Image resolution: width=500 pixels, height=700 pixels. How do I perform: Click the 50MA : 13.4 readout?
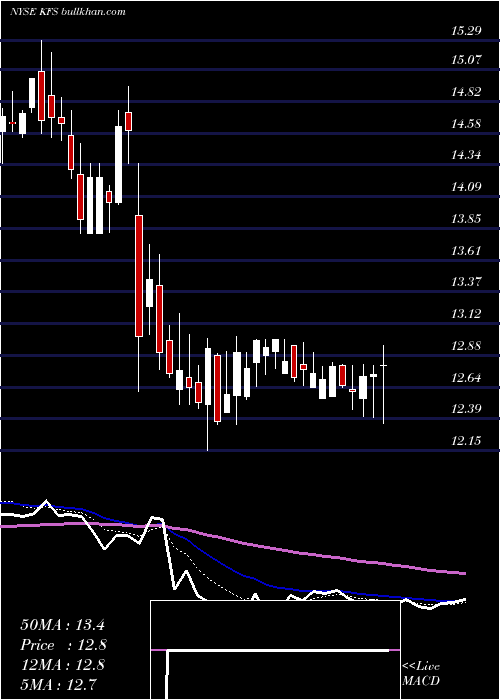62,625
